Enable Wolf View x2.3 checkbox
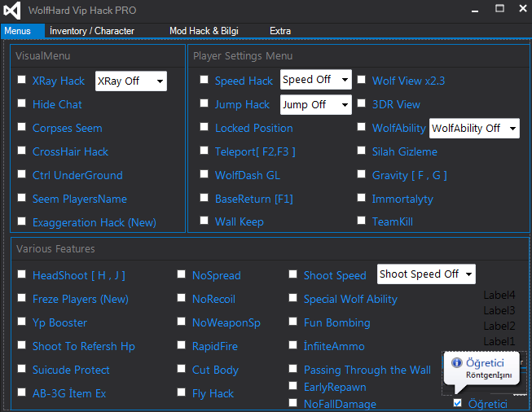 [362, 80]
